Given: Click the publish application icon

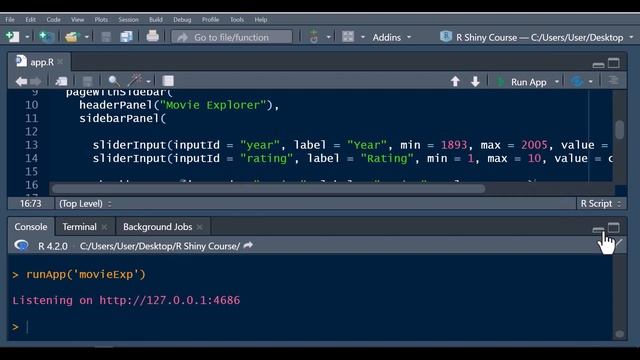Looking at the screenshot, I should 577,81.
